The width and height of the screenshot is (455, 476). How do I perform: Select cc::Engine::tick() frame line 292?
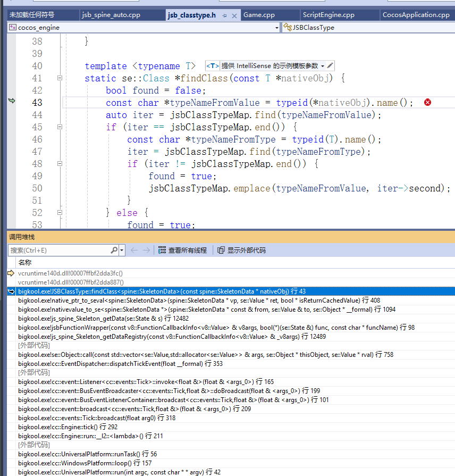pos(235,427)
